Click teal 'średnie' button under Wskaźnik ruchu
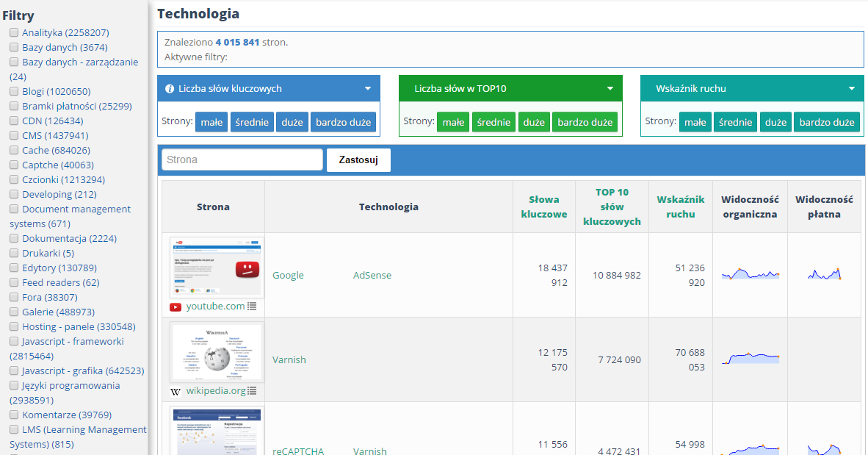This screenshot has height=455, width=868. point(736,122)
